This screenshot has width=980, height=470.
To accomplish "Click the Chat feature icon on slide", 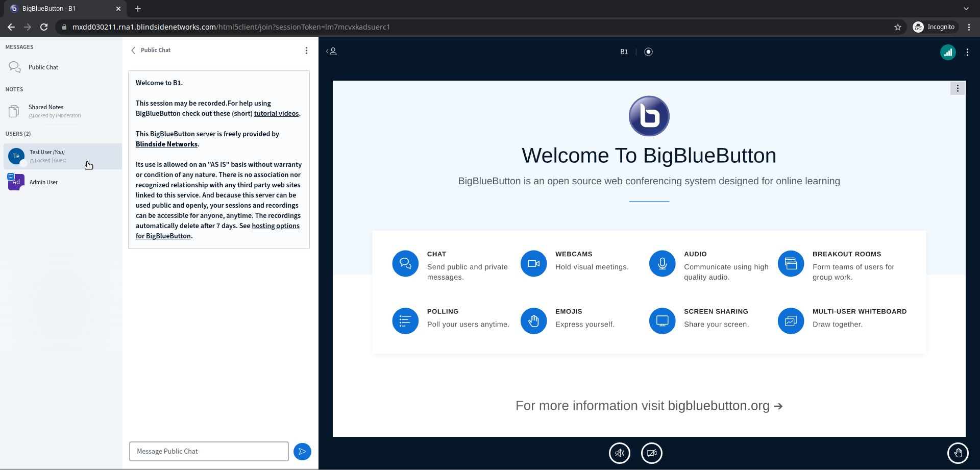I will coord(405,263).
